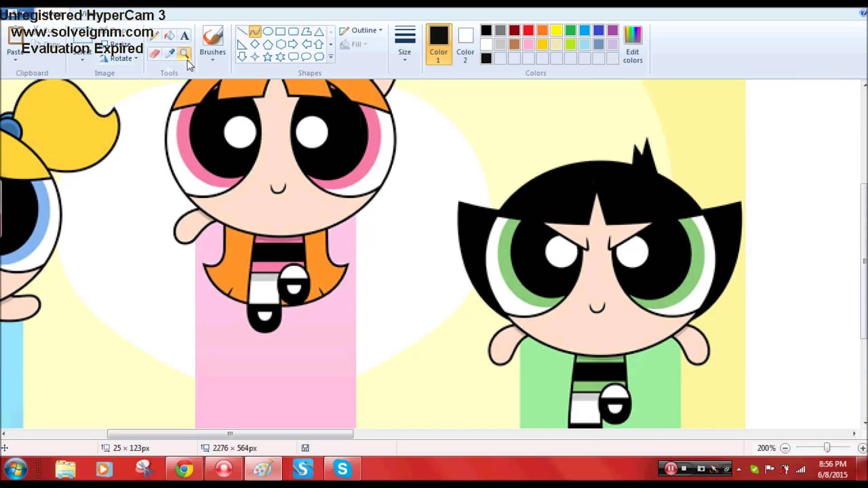Pick the orange color swatch
The height and width of the screenshot is (488, 868).
pos(542,30)
